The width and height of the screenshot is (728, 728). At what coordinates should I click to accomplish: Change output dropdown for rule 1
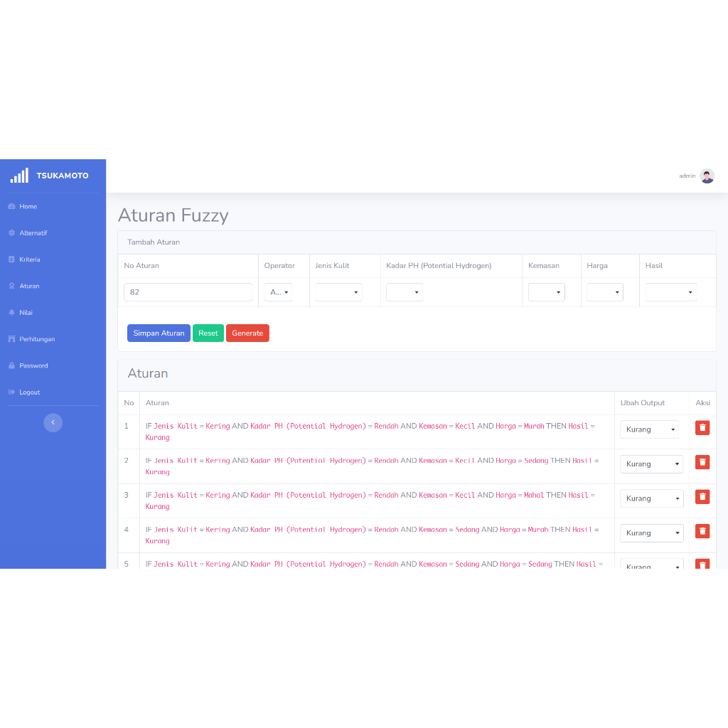click(650, 429)
